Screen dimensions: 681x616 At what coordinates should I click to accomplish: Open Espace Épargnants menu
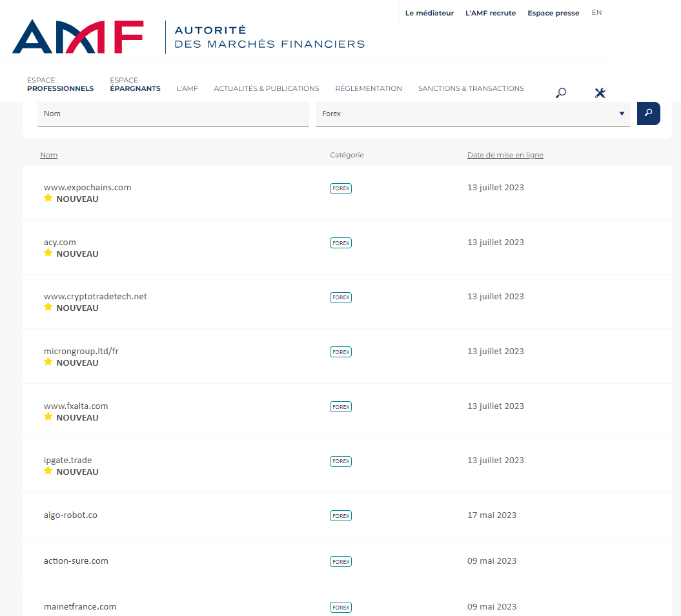[x=135, y=84]
